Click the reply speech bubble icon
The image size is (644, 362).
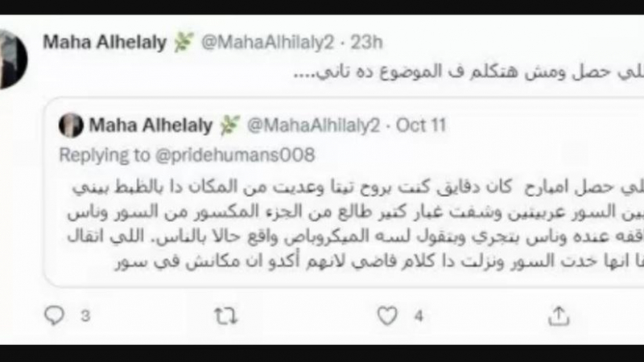click(x=54, y=315)
